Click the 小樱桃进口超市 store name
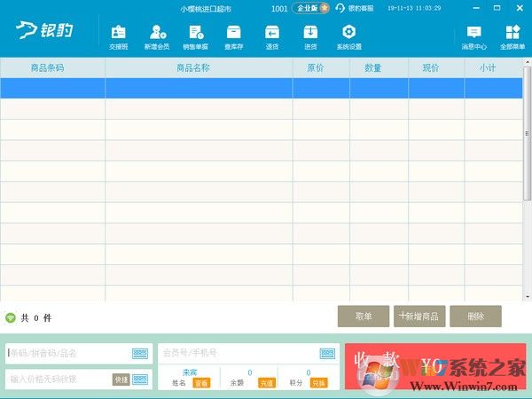This screenshot has height=399, width=532. tap(206, 9)
